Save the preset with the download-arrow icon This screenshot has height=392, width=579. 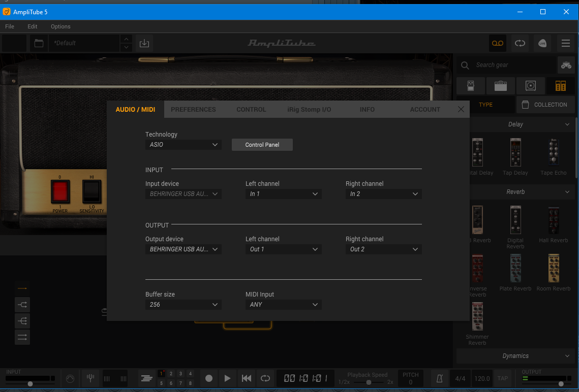144,43
